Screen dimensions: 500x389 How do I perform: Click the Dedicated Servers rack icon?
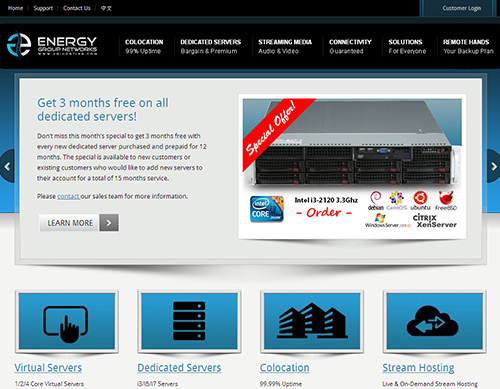click(x=189, y=321)
